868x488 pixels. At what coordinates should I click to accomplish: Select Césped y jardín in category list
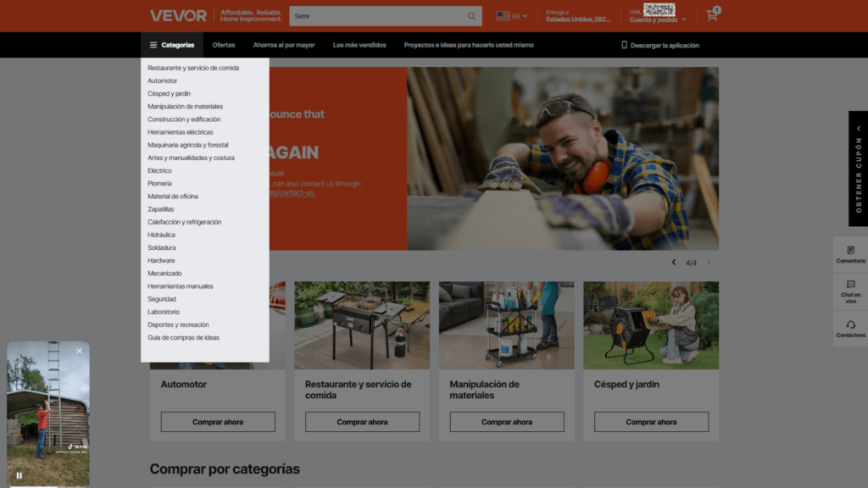[169, 93]
